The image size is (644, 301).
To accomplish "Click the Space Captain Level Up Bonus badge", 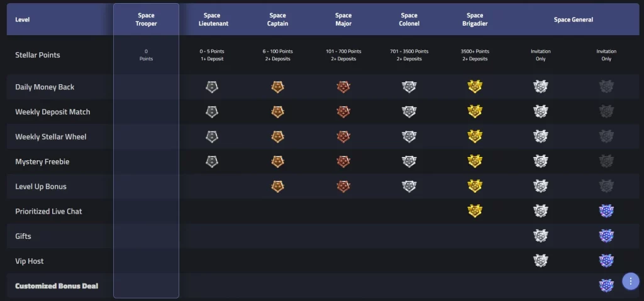I will [x=277, y=187].
